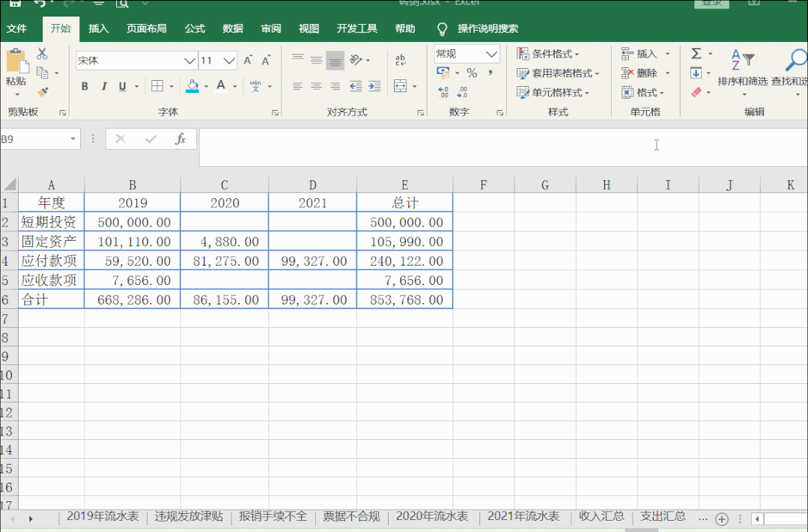The width and height of the screenshot is (808, 532).
Task: Align text to the right
Action: (335, 86)
